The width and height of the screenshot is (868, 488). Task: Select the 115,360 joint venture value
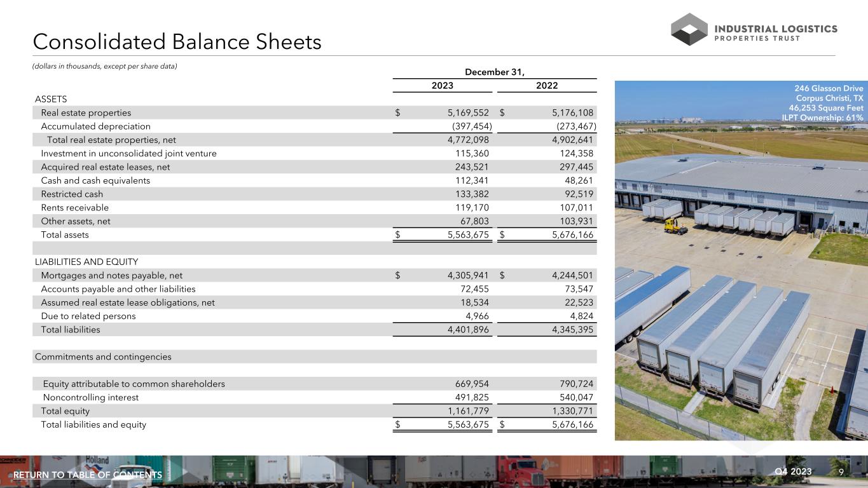click(472, 153)
